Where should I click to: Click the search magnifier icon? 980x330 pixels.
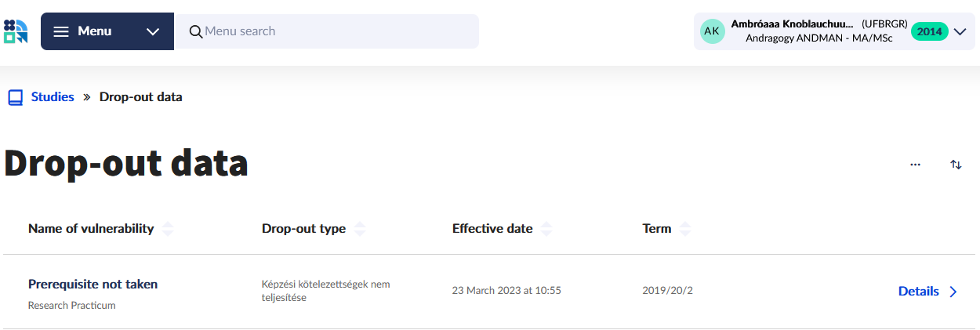(196, 32)
